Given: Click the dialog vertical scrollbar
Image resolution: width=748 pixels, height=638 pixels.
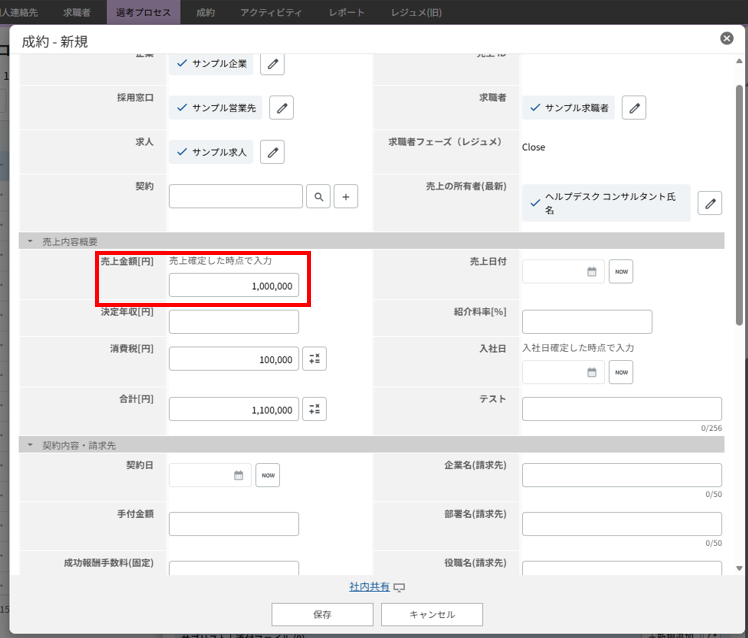Looking at the screenshot, I should click(x=739, y=200).
